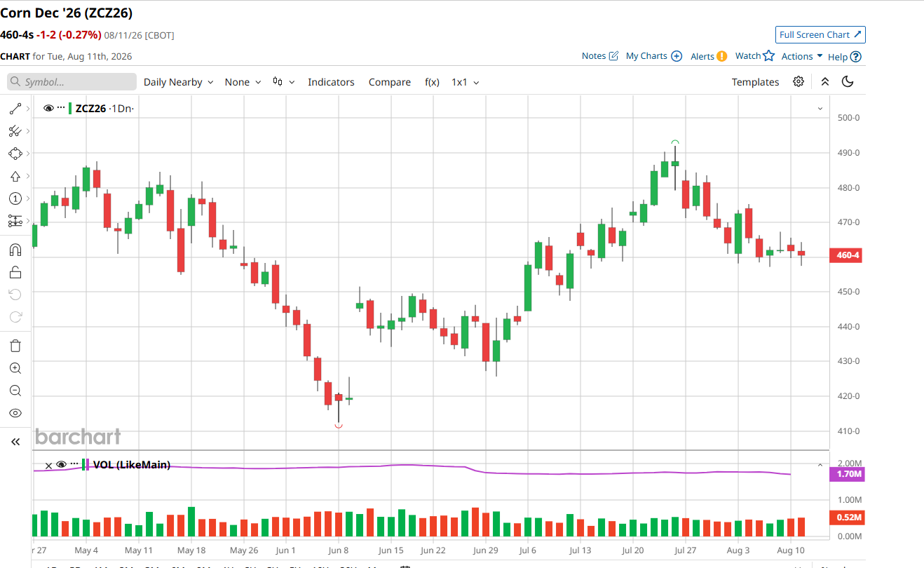The width and height of the screenshot is (924, 568).
Task: Open the Indicators menu
Action: (331, 82)
